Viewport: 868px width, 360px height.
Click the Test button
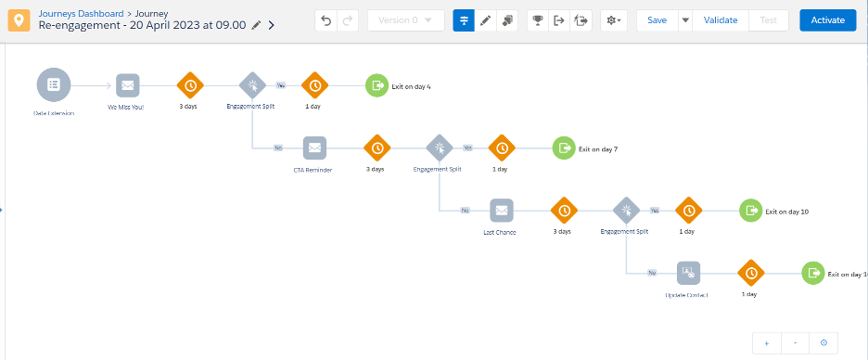pos(769,20)
